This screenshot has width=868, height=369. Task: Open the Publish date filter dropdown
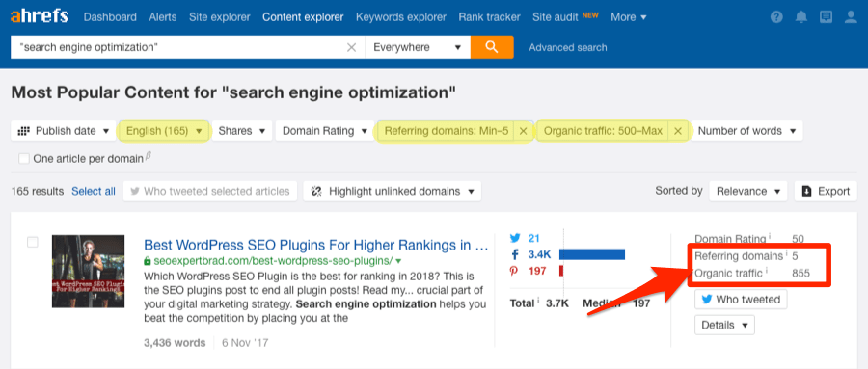[x=64, y=131]
